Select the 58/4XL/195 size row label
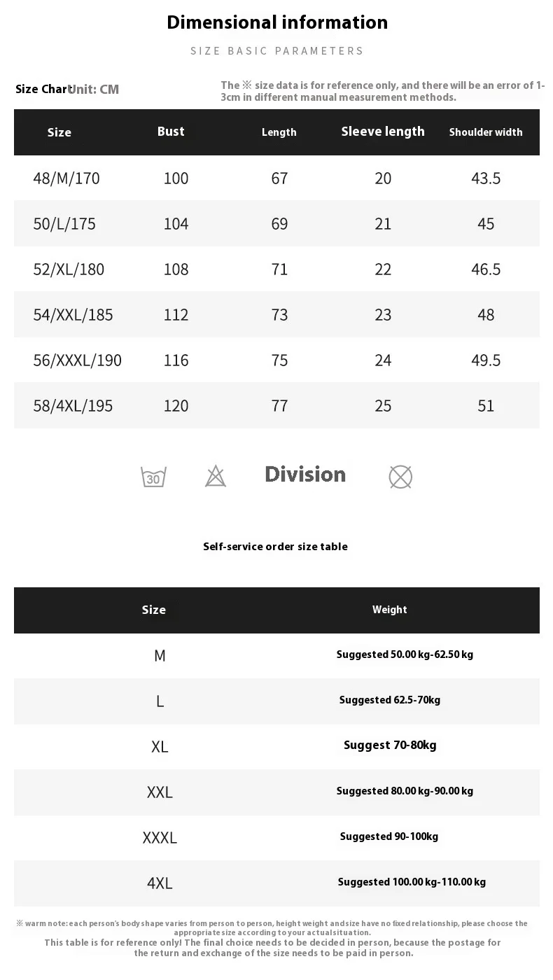Screen dimensions: 553x980 [x=73, y=406]
